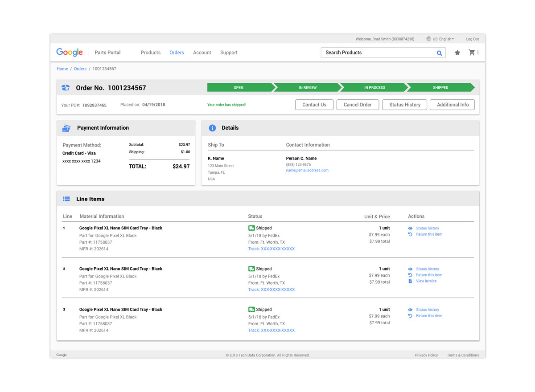Screen dimensions: 535x392
Task: Click the name@emailaddress.com link
Action: point(307,171)
